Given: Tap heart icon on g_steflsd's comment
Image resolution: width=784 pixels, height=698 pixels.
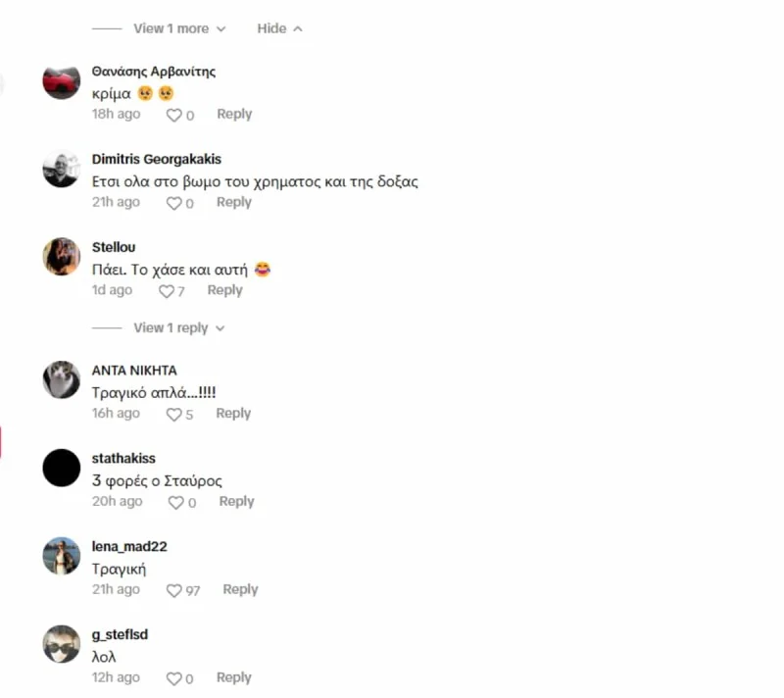Looking at the screenshot, I should 174,678.
